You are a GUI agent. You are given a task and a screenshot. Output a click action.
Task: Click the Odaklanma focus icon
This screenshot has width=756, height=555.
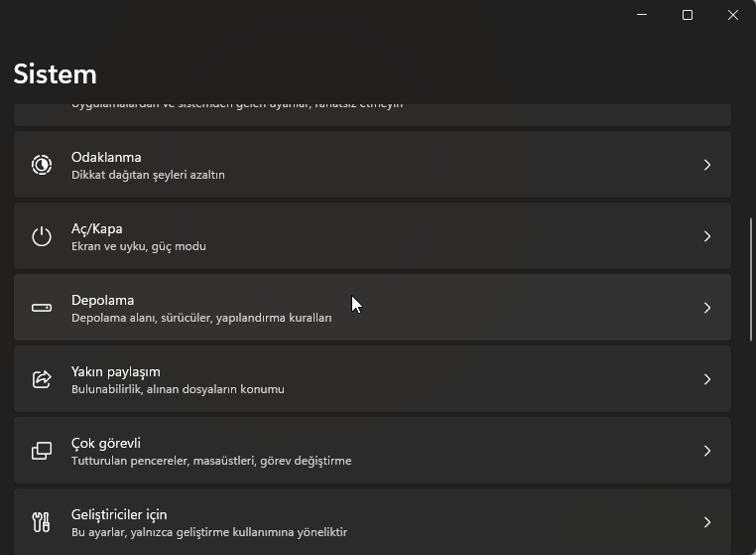[x=42, y=165]
